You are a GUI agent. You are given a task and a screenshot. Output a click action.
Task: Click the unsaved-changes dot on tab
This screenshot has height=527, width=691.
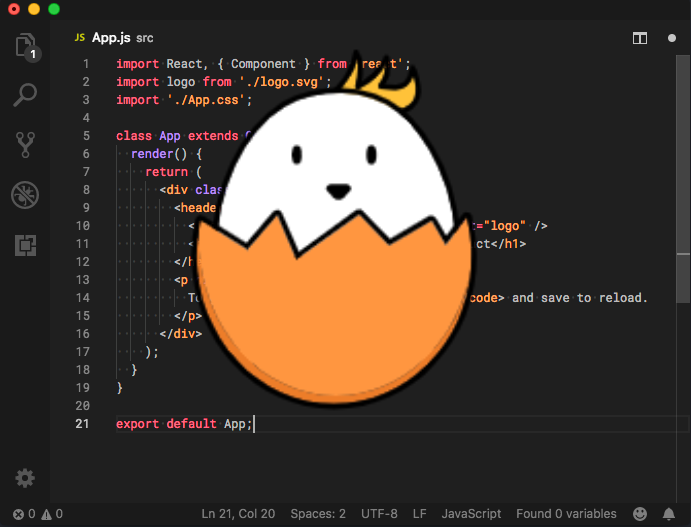point(672,38)
